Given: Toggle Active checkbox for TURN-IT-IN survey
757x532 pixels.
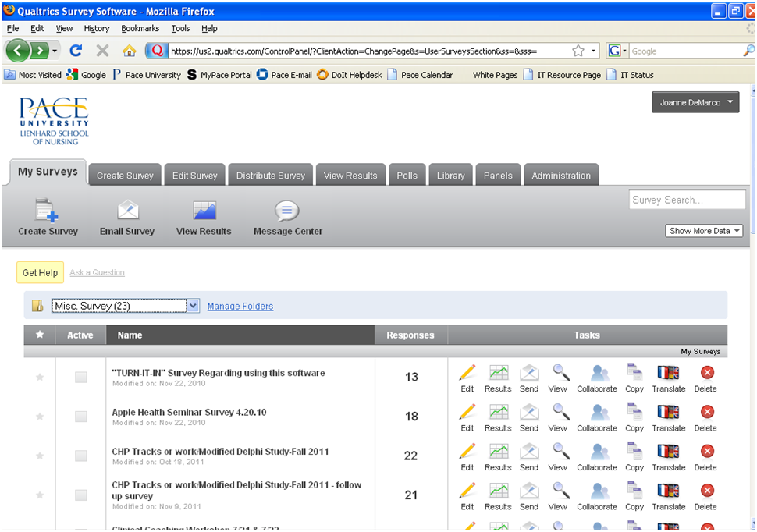Looking at the screenshot, I should tap(80, 378).
